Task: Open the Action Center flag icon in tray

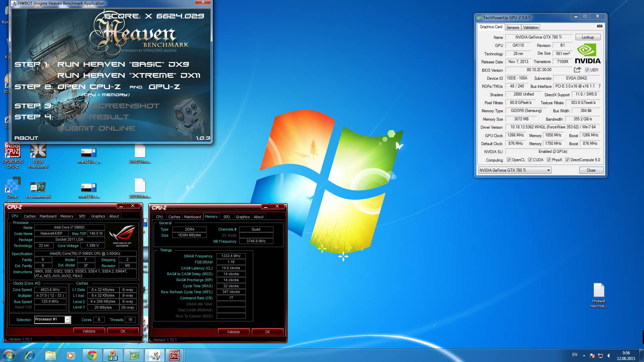Action: [x=592, y=356]
